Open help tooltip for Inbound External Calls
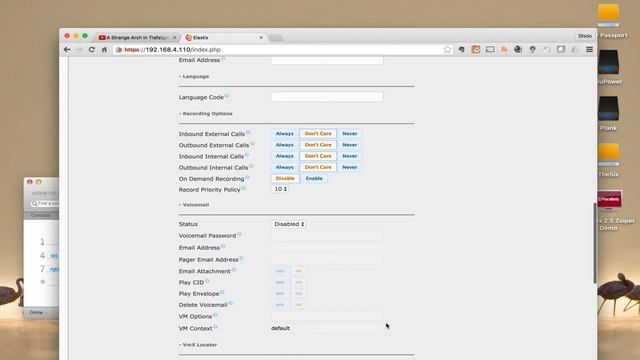 pyautogui.click(x=248, y=133)
